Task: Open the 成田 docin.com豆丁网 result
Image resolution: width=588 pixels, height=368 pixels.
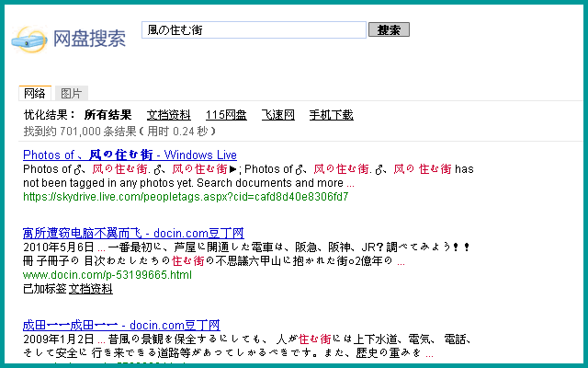Action: (121, 325)
